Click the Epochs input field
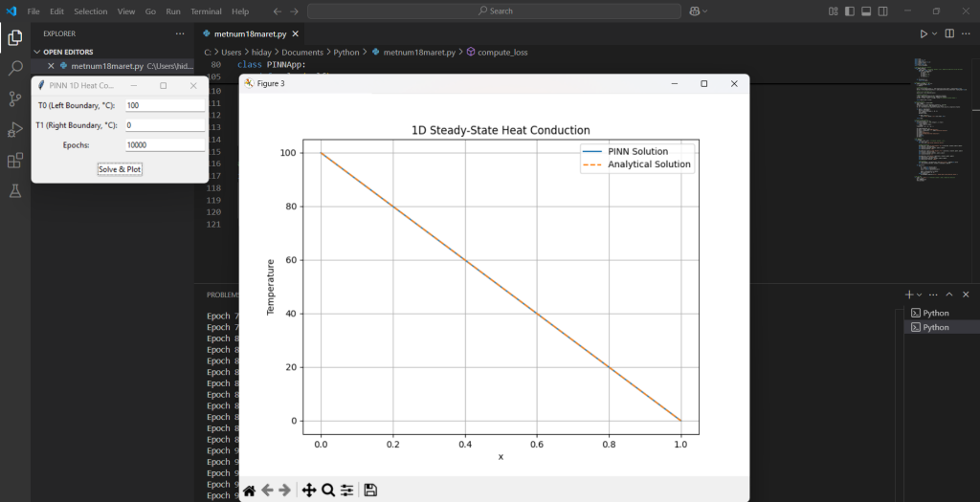The height and width of the screenshot is (502, 980). [x=165, y=145]
